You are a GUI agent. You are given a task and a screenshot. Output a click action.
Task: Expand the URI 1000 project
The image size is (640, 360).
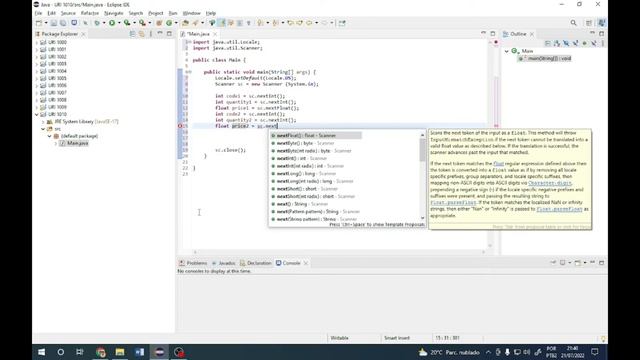point(37,42)
